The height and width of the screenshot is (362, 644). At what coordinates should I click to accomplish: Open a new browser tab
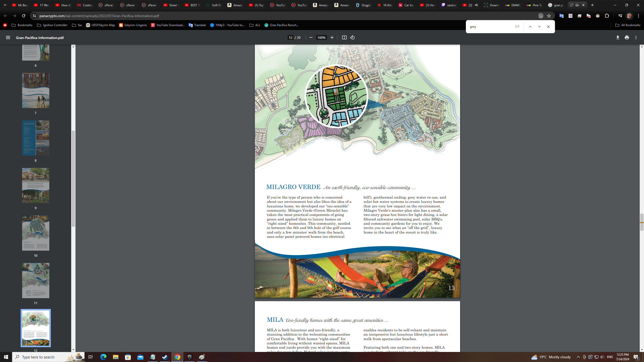click(592, 5)
